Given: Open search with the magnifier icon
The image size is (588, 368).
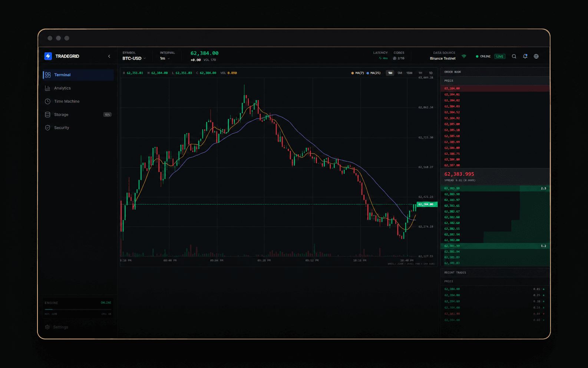Looking at the screenshot, I should point(514,56).
